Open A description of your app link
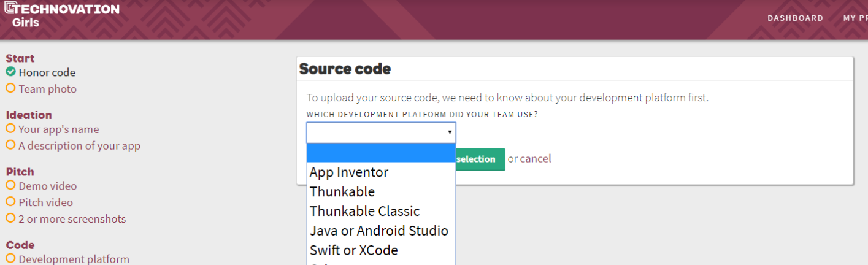This screenshot has height=265, width=868. (x=79, y=145)
